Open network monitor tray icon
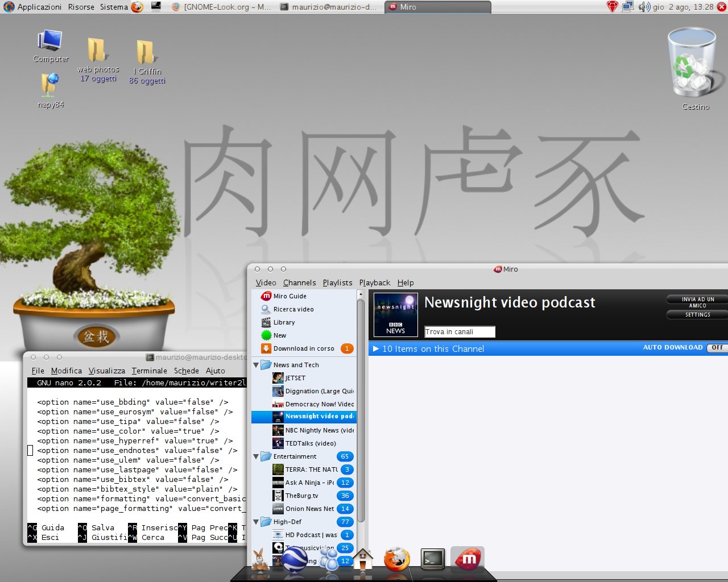Image resolution: width=728 pixels, height=582 pixels. pos(628,7)
